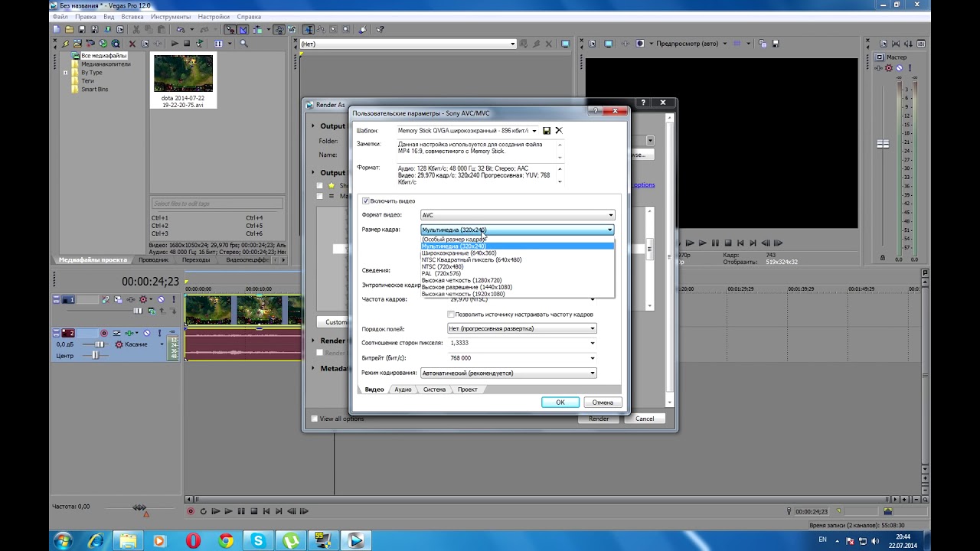Select Высокая четкость (1920x1080) option

(463, 294)
